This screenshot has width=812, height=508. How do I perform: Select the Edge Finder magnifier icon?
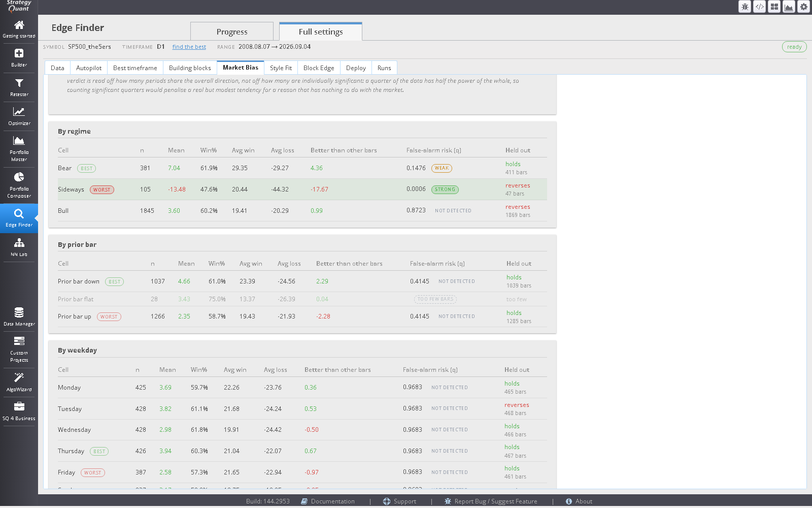19,214
